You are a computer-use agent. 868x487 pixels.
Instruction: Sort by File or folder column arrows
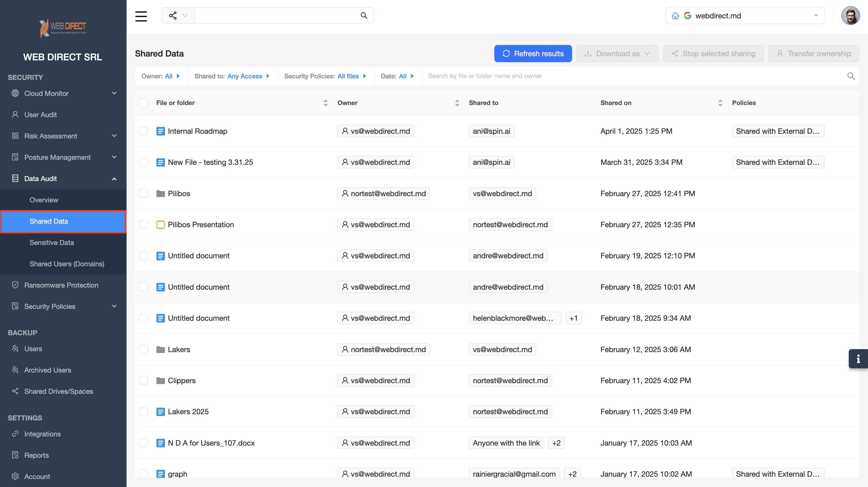325,103
